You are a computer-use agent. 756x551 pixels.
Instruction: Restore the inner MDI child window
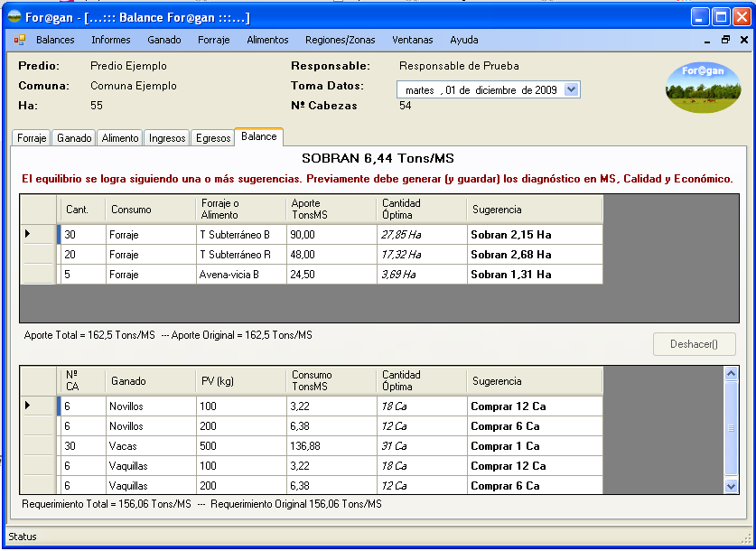(x=725, y=40)
